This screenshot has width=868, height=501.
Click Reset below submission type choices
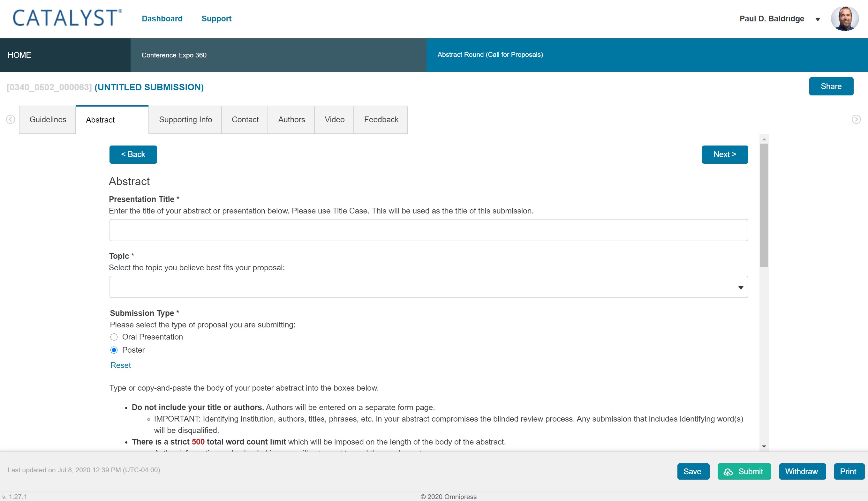click(x=120, y=365)
